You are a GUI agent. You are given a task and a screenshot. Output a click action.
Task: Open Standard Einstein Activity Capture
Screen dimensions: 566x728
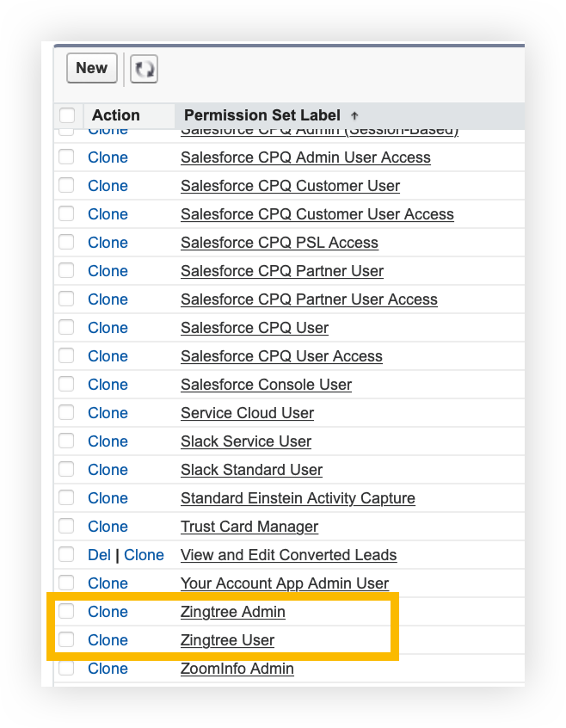tap(298, 498)
